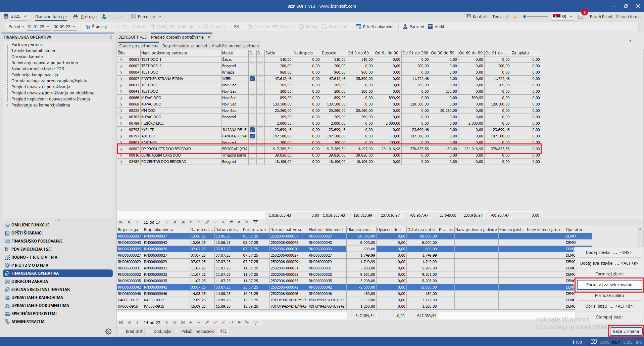644x346 pixels.
Task: Click the filter funnel icon in lower navigator
Action: [255, 322]
